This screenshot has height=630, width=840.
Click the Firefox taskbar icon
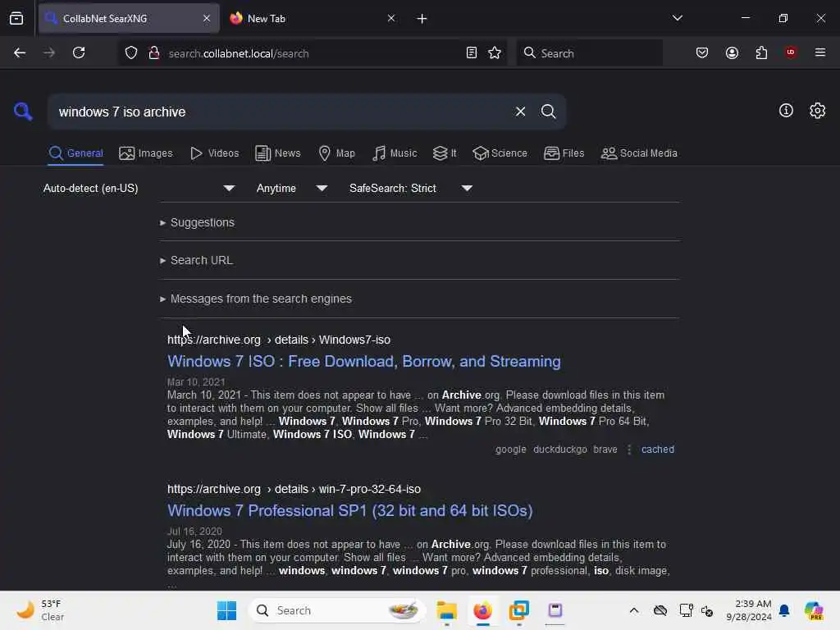coord(482,610)
